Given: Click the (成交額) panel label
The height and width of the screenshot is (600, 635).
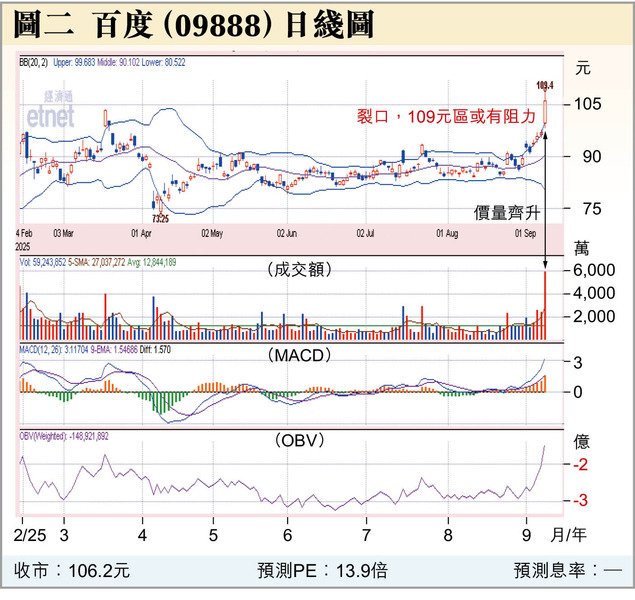Looking at the screenshot, I should click(x=299, y=269).
